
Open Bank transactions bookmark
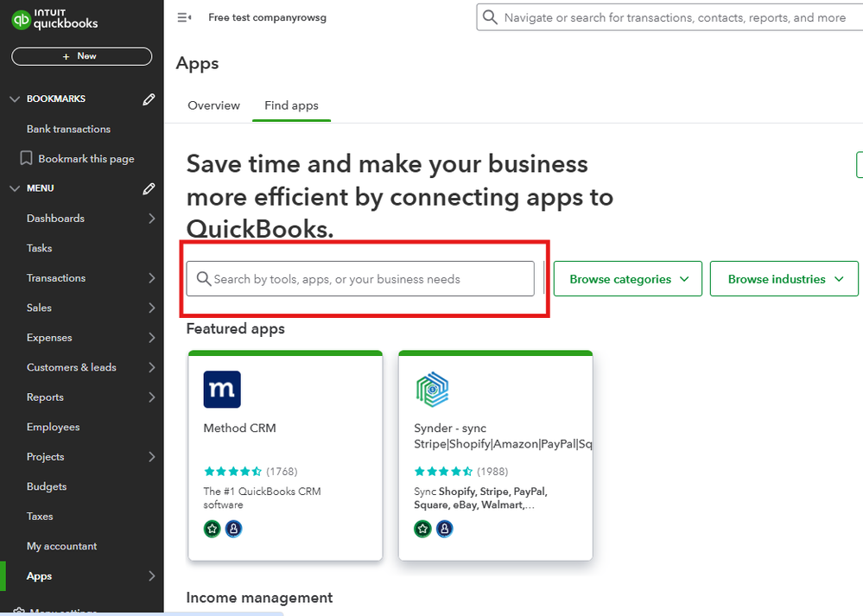[x=69, y=129]
